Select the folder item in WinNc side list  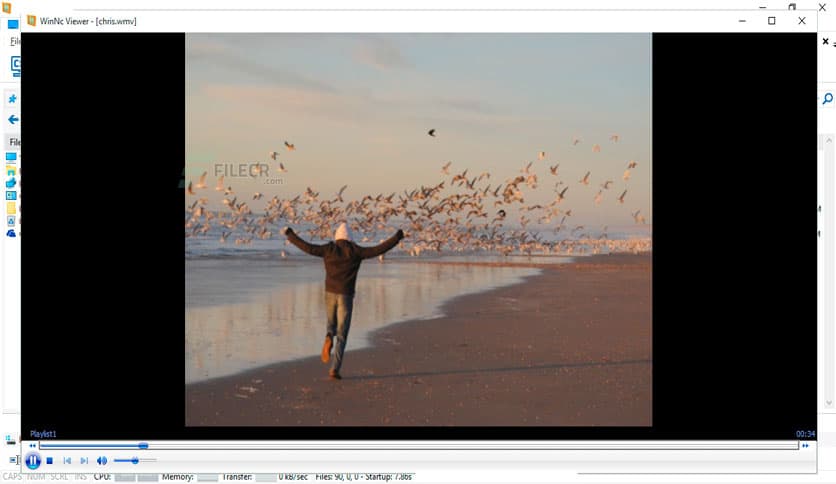11,171
